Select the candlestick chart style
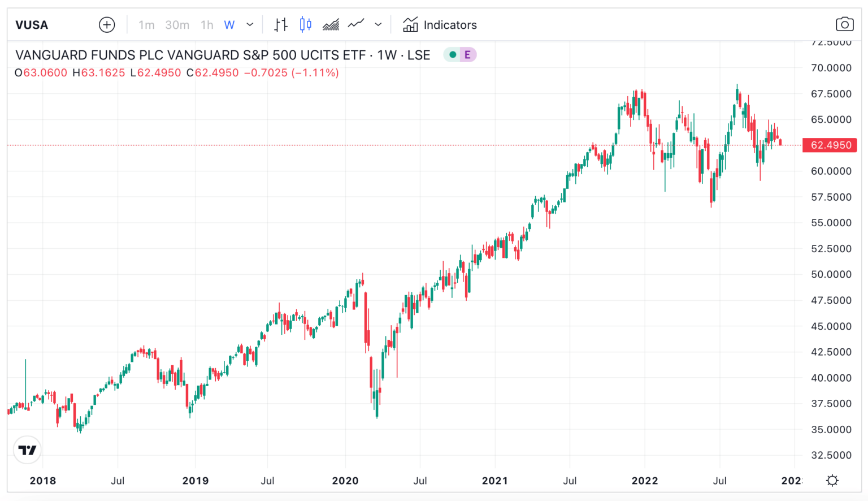 [x=306, y=24]
